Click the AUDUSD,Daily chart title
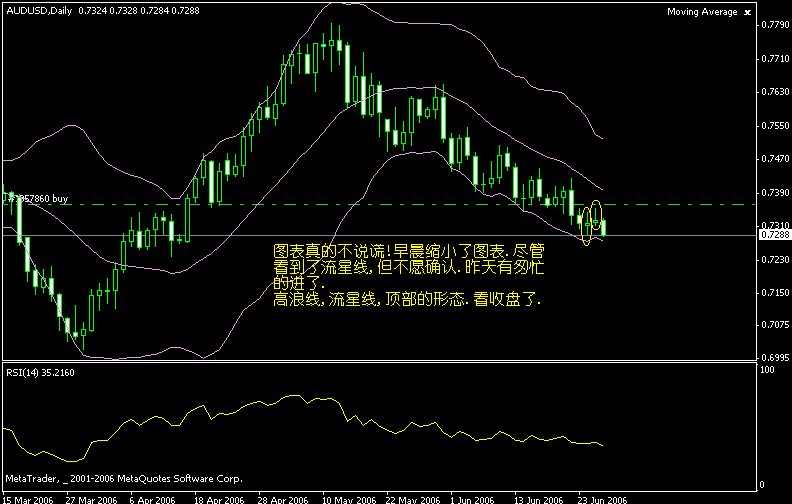792x504 pixels. coord(39,11)
